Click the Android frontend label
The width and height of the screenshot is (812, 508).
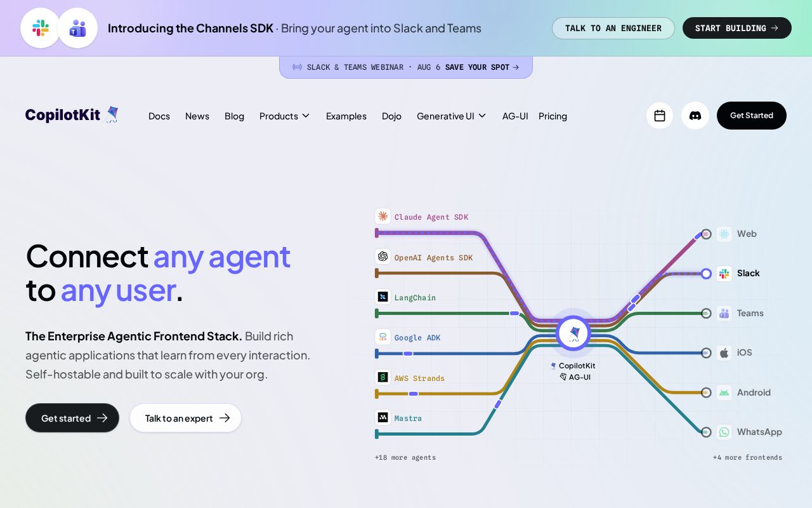click(754, 392)
